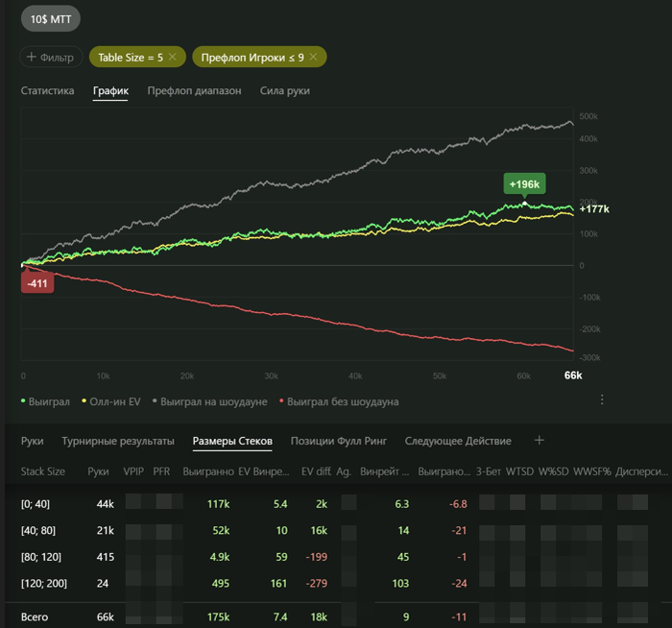The height and width of the screenshot is (628, 672).
Task: Click the +196k peak marker on graph
Action: tap(524, 184)
